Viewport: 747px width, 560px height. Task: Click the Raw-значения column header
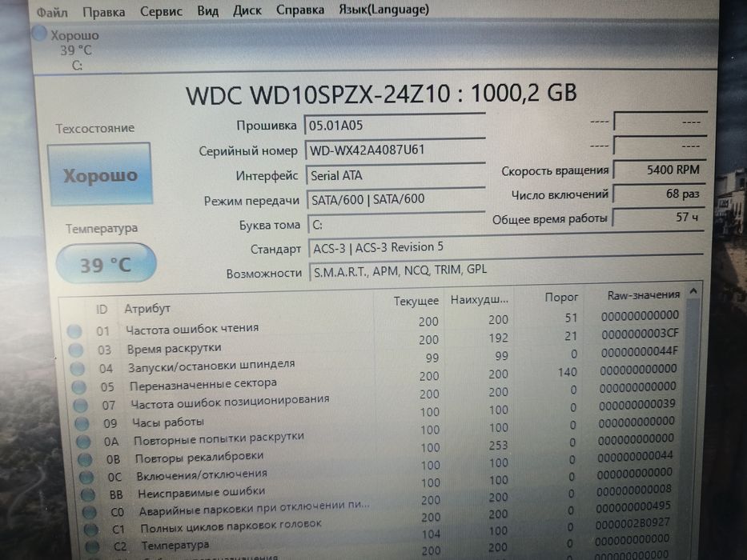643,294
